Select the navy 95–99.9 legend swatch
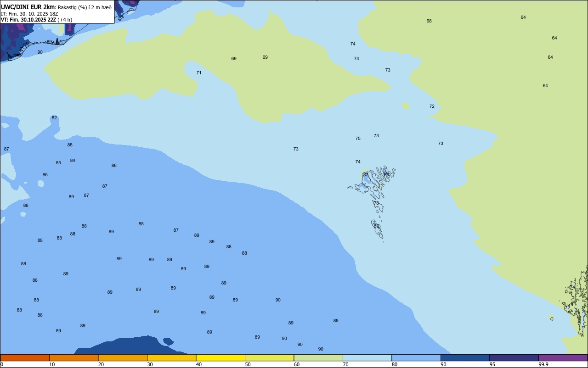This screenshot has width=588, height=368. pyautogui.click(x=514, y=357)
